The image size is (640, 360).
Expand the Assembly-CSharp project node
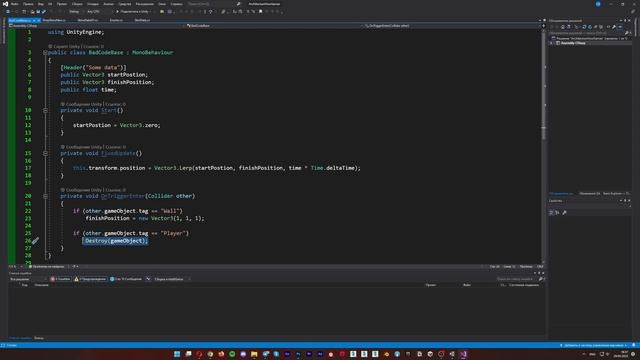pyautogui.click(x=551, y=43)
